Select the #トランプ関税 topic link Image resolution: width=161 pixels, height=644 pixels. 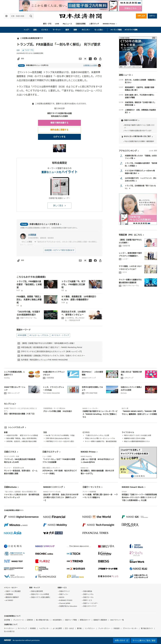[x=116, y=30]
